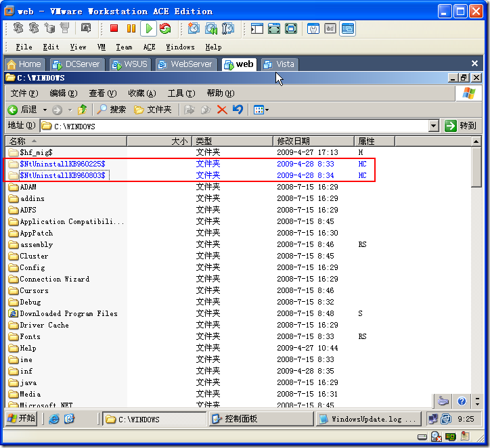Click the Reset VM icon
490x448 pixels.
coord(165,28)
